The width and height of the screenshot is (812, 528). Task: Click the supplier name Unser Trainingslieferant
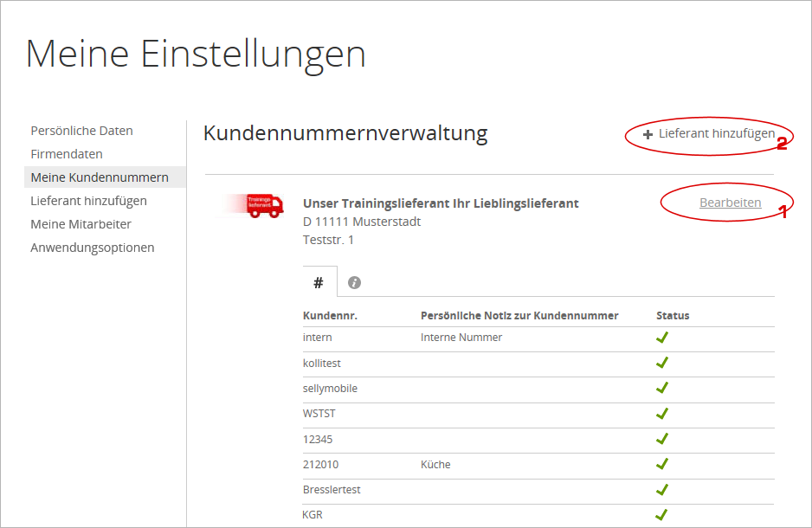pos(441,203)
